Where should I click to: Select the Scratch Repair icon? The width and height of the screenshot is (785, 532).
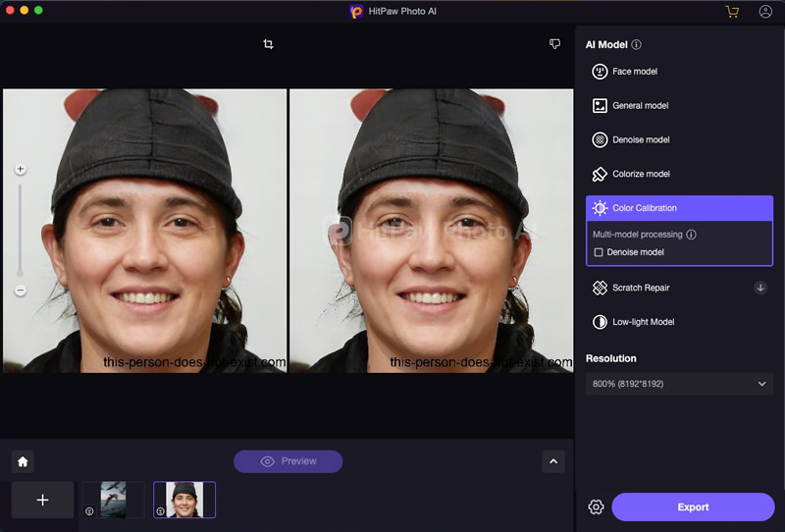tap(600, 288)
